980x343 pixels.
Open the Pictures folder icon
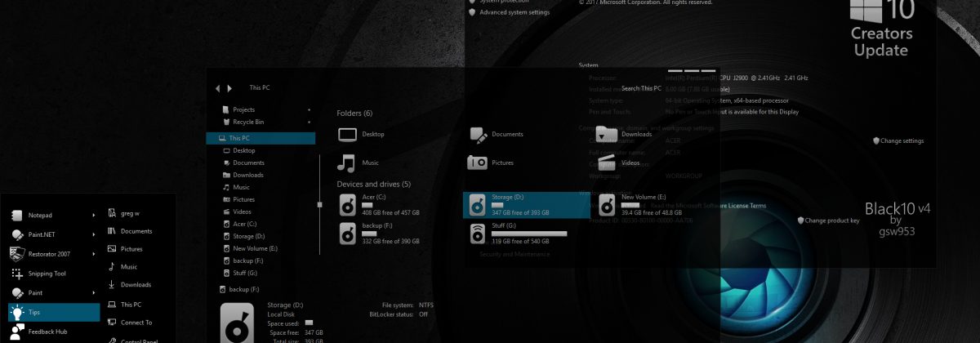pyautogui.click(x=478, y=163)
